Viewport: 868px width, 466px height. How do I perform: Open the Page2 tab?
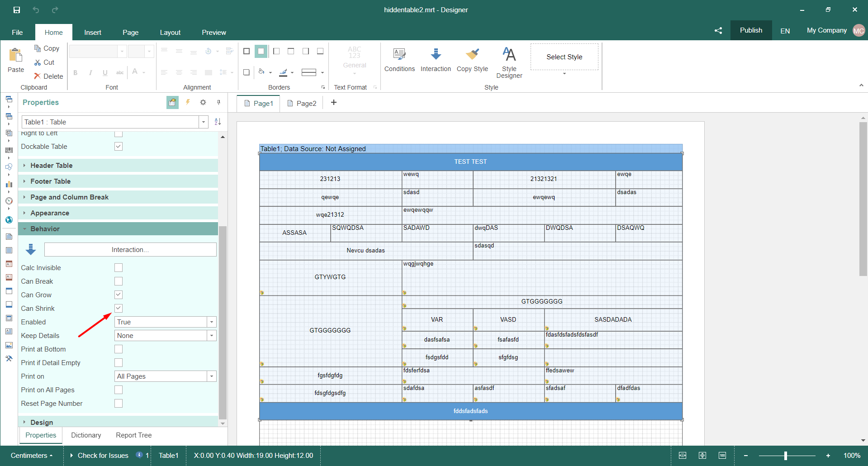[x=302, y=103]
